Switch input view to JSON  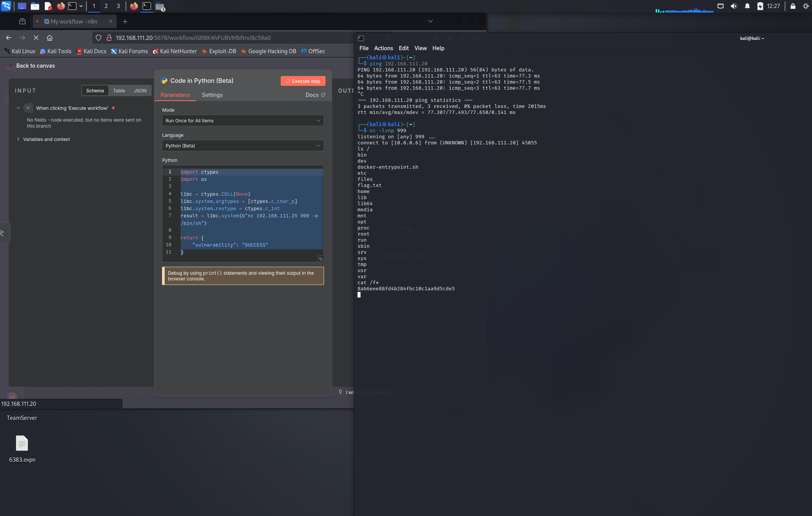(x=140, y=90)
